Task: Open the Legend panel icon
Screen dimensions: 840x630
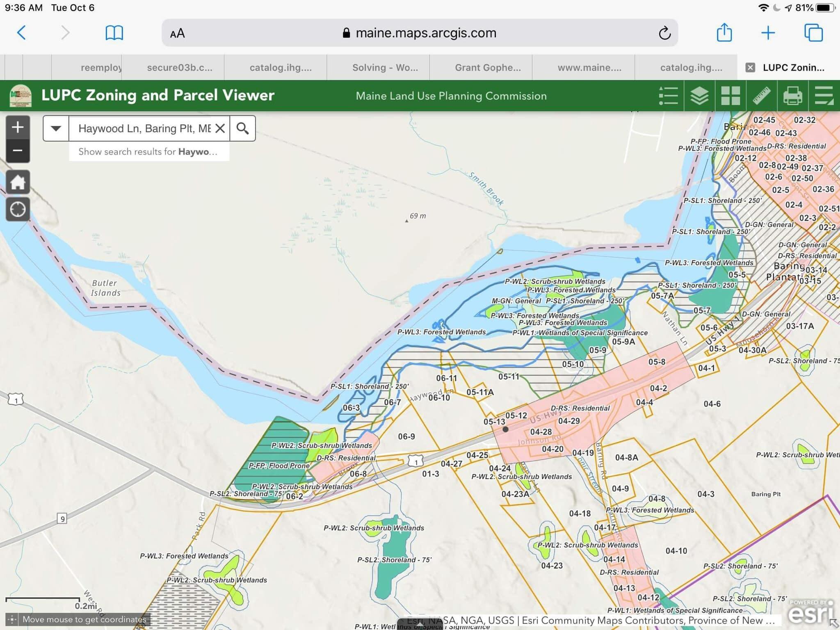Action: [x=668, y=96]
